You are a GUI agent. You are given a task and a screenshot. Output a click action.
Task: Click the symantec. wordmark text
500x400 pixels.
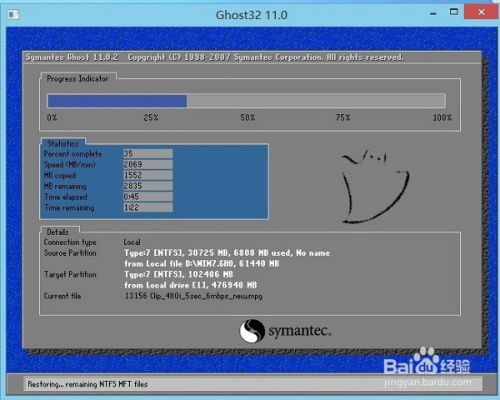coord(300,331)
